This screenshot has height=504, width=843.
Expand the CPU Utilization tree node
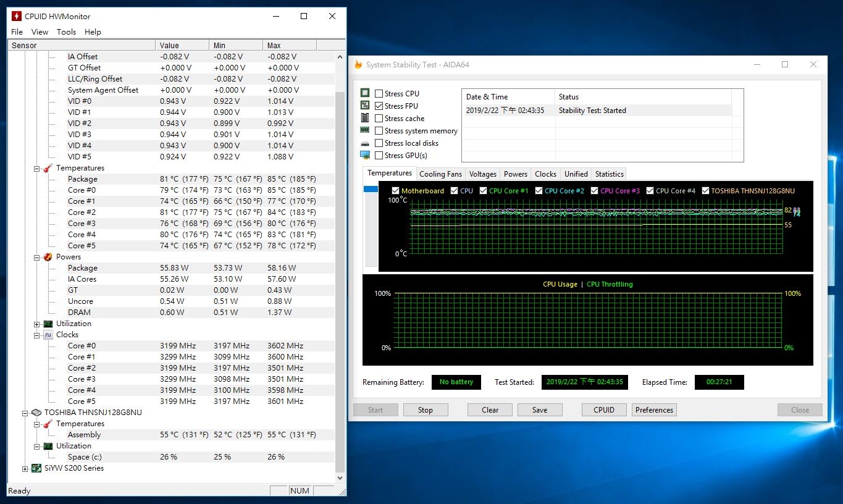point(36,324)
